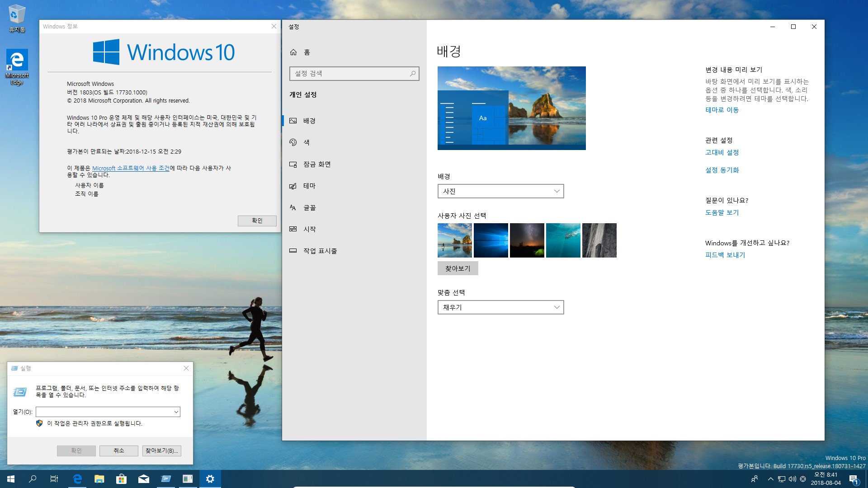Screen dimensions: 868x488
Task: Click 찾아보기 button under photo selection
Action: click(x=458, y=268)
